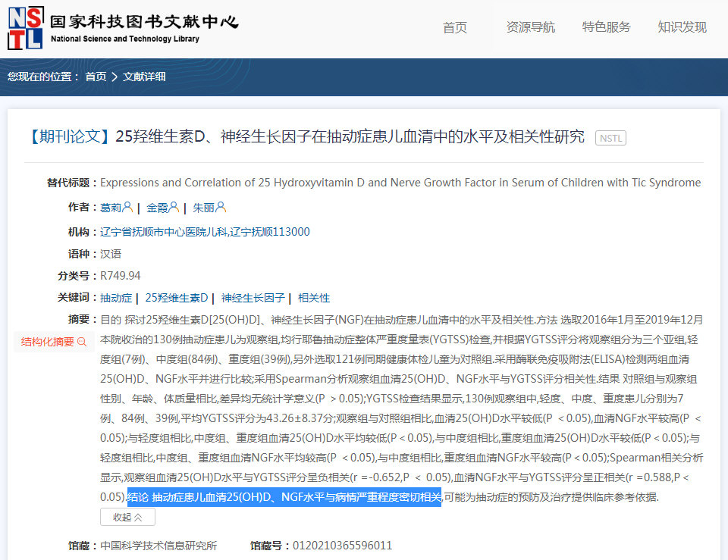Open author 葛莉 link
The image size is (728, 560).
pyautogui.click(x=111, y=208)
